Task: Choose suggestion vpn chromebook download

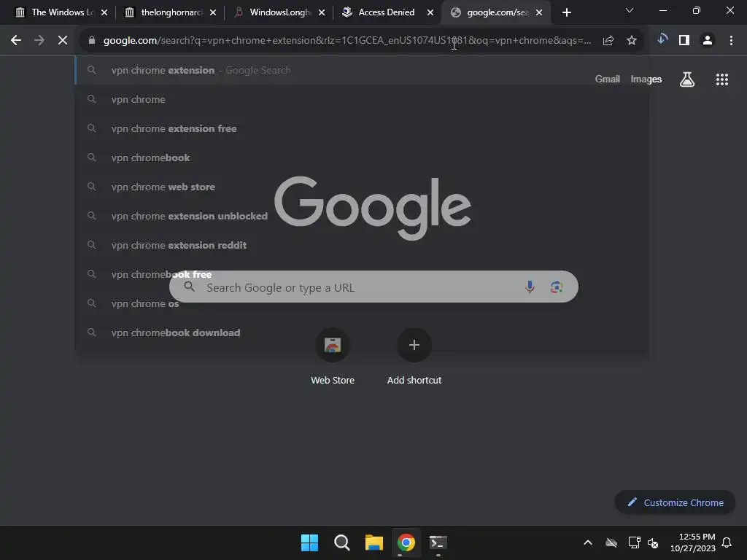Action: coord(362,332)
